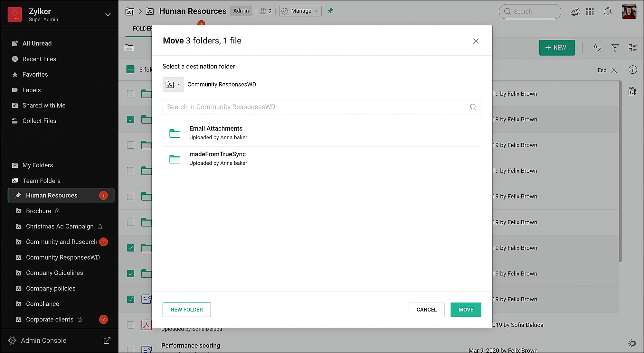Click the MOVE button

(x=466, y=310)
